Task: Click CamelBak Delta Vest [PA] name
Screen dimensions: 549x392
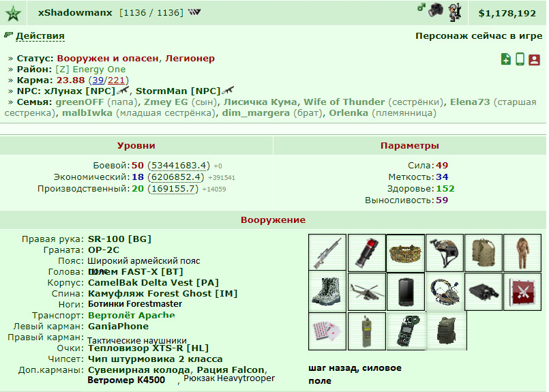Action: point(153,282)
